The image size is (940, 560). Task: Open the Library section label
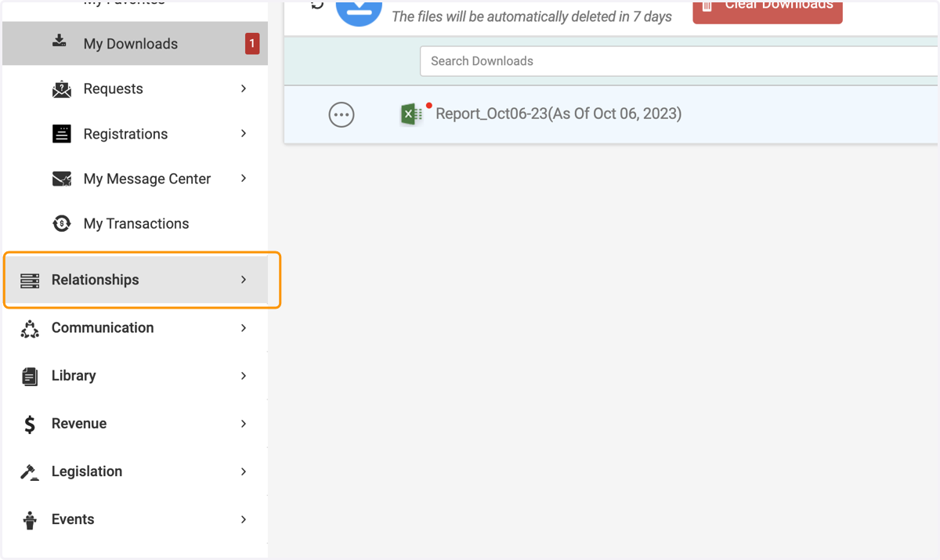[74, 375]
